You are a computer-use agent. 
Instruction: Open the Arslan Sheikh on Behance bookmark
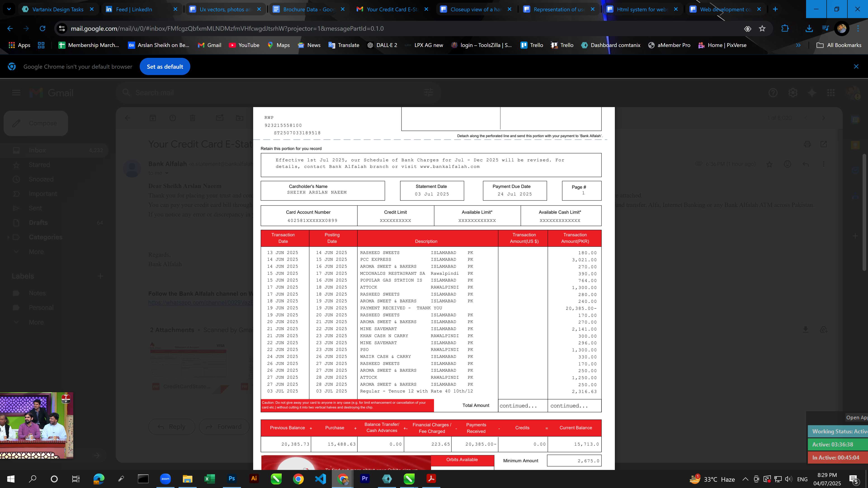tap(158, 45)
